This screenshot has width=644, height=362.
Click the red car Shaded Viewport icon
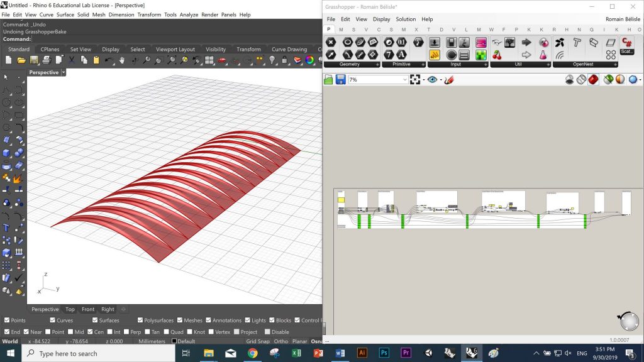pos(221,60)
